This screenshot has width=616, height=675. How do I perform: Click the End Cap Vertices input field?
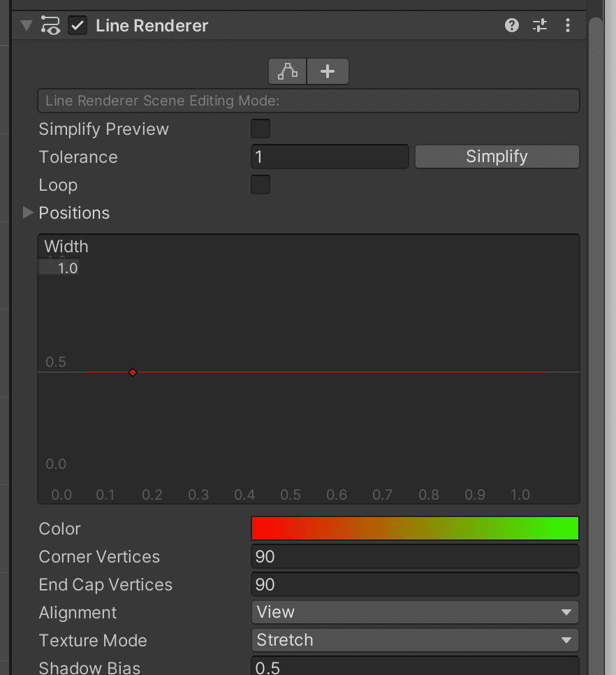point(414,585)
